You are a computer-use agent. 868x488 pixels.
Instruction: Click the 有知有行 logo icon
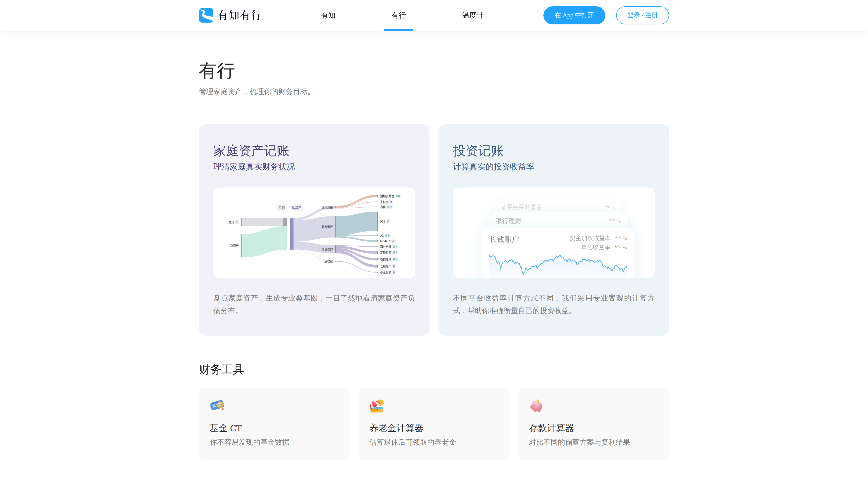206,15
